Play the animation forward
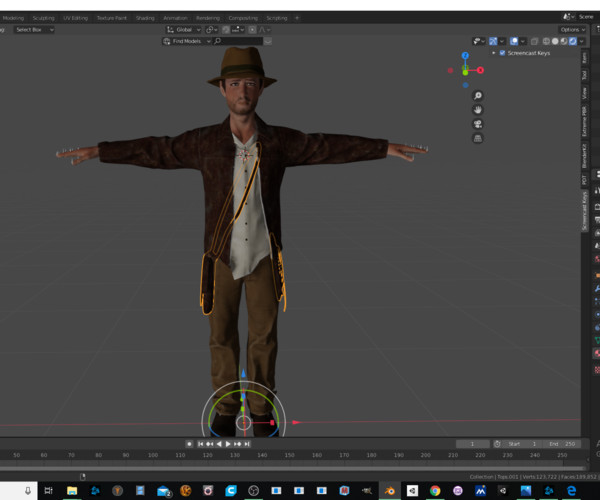Viewport: 600px width, 500px height. click(x=228, y=444)
